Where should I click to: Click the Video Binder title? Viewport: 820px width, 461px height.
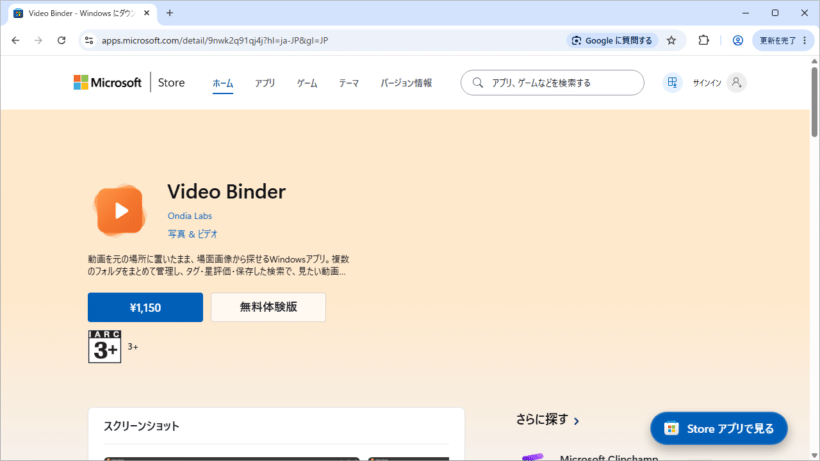pyautogui.click(x=226, y=192)
